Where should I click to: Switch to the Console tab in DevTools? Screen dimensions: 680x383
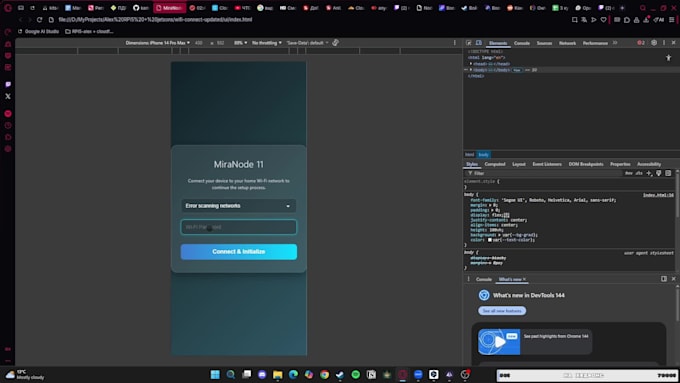point(522,43)
